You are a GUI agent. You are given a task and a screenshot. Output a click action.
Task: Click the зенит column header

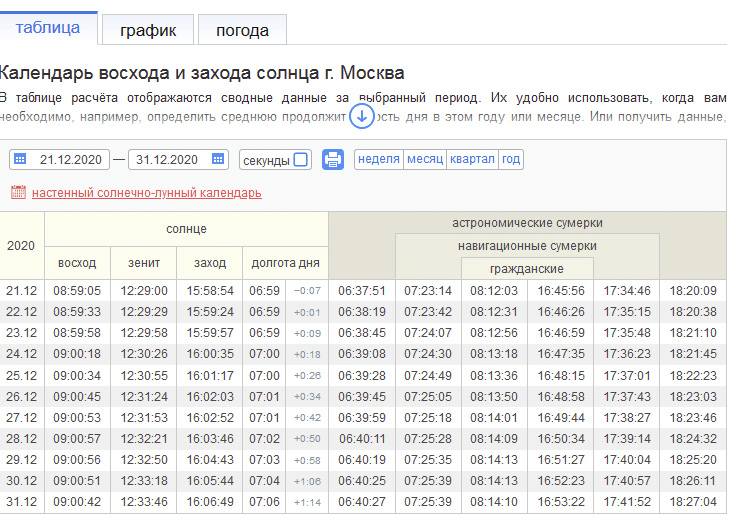point(144,263)
